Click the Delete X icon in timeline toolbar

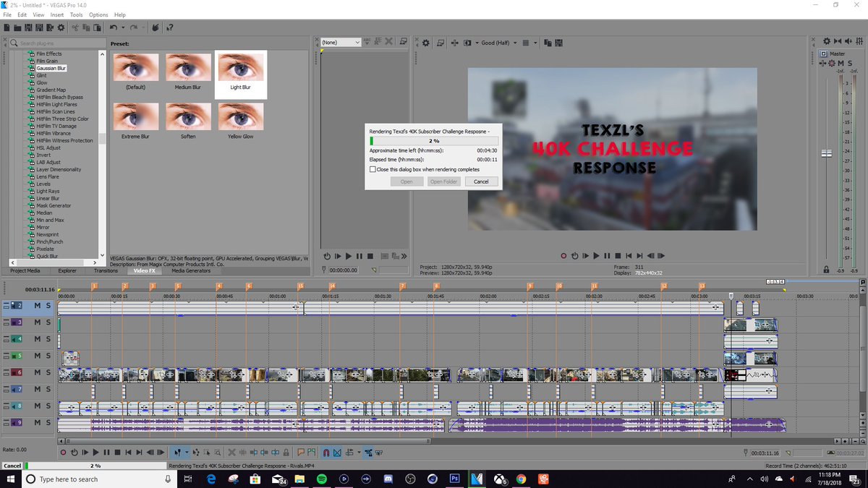[231, 453]
